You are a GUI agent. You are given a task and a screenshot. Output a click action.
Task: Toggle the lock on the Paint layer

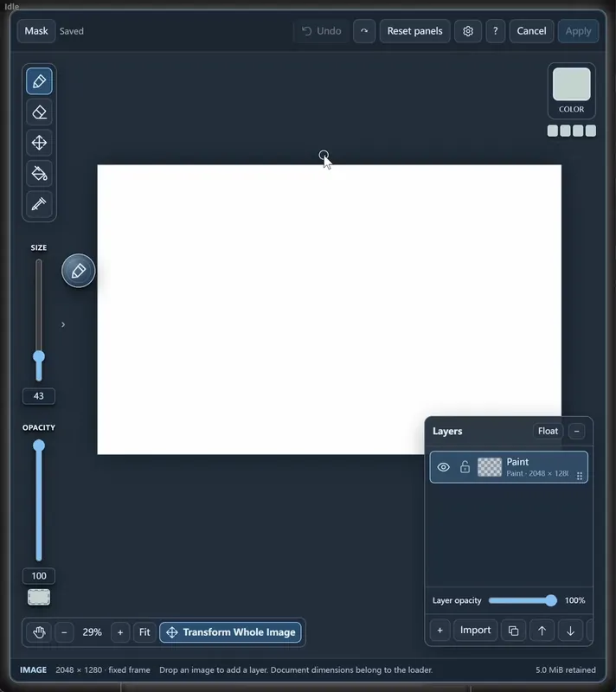pyautogui.click(x=465, y=467)
